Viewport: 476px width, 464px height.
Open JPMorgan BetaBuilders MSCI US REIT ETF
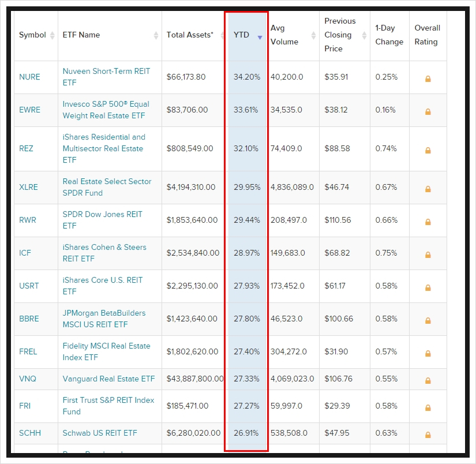click(x=104, y=319)
